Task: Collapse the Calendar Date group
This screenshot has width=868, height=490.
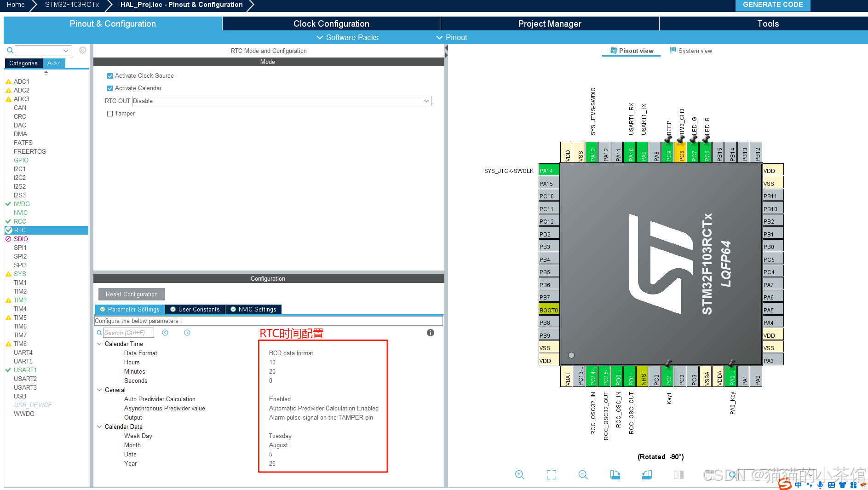Action: (99, 427)
